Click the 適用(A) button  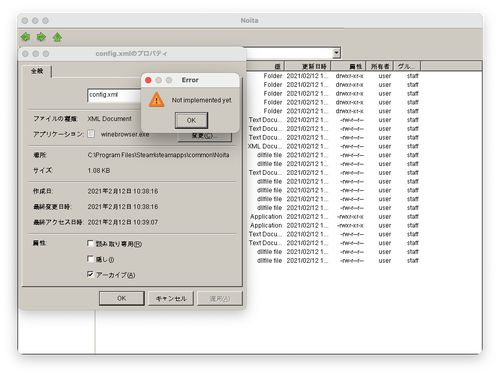pyautogui.click(x=220, y=298)
